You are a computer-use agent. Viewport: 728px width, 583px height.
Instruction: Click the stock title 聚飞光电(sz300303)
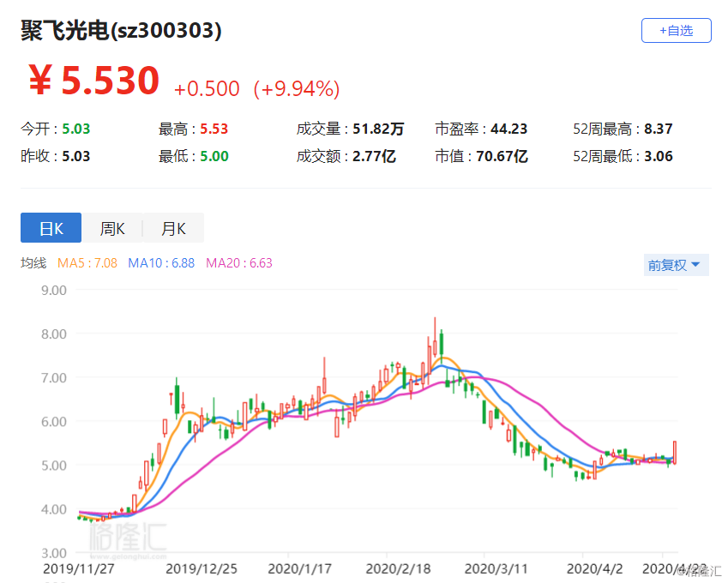[121, 31]
